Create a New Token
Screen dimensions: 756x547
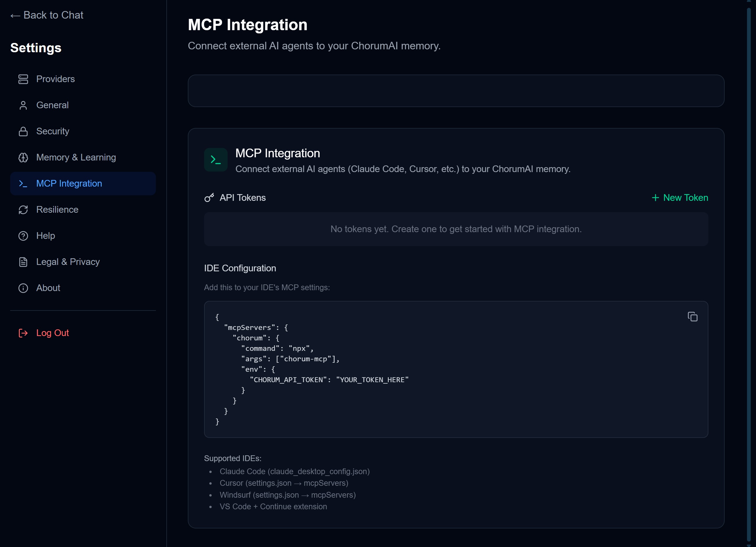coord(680,197)
